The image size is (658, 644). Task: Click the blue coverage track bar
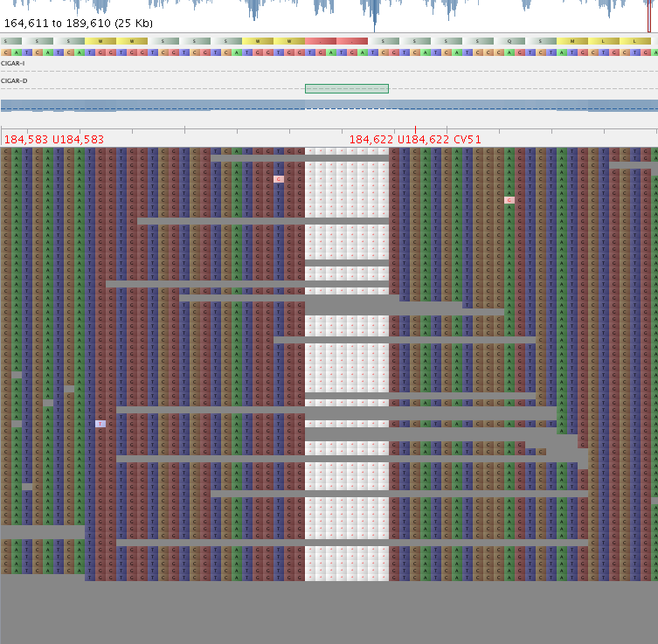pyautogui.click(x=329, y=105)
